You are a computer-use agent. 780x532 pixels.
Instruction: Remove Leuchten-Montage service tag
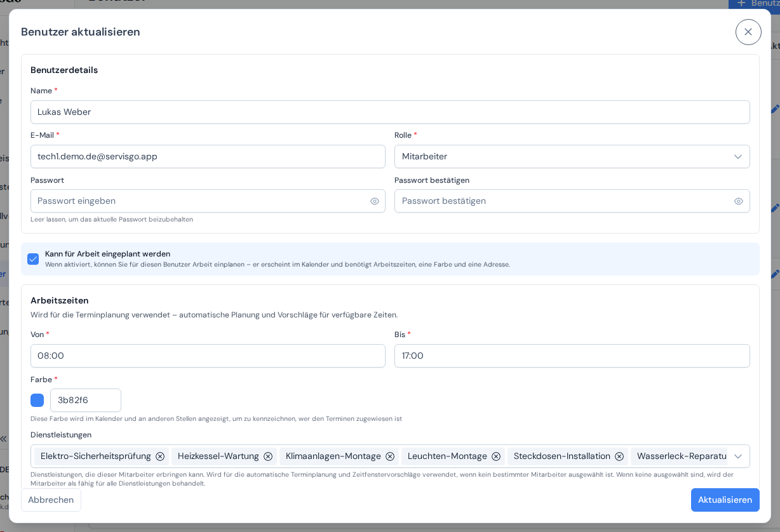(x=496, y=456)
